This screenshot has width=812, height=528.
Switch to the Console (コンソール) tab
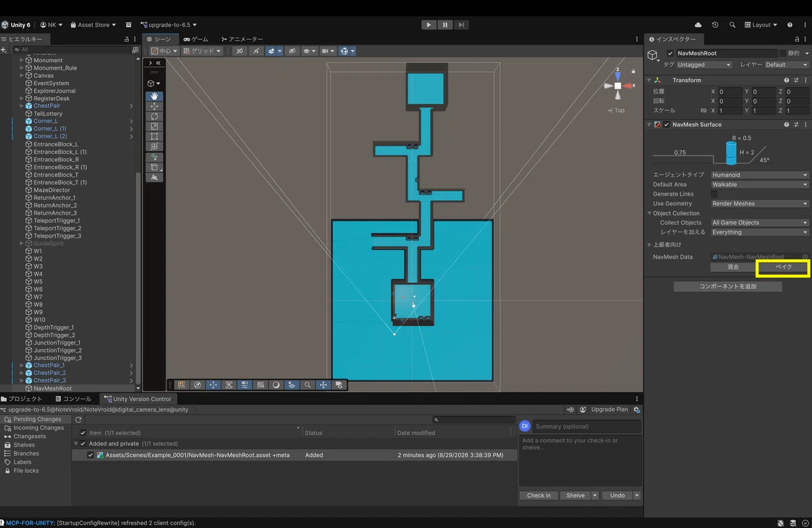[73, 399]
